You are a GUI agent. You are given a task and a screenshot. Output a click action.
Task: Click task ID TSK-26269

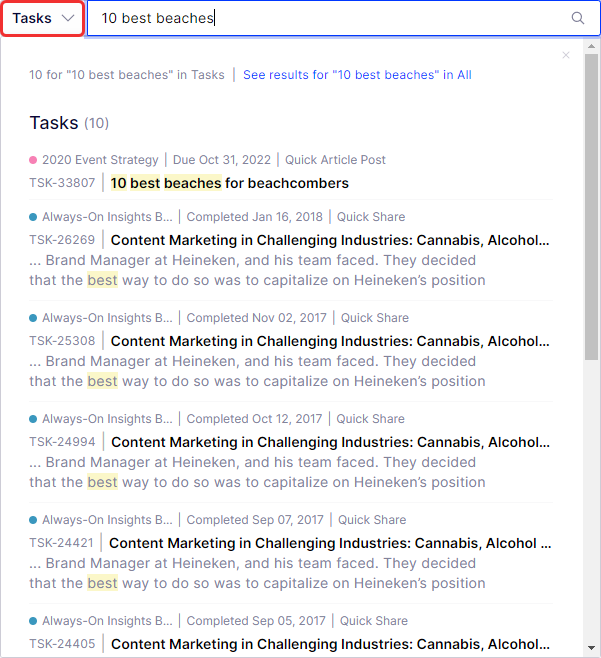(x=62, y=240)
